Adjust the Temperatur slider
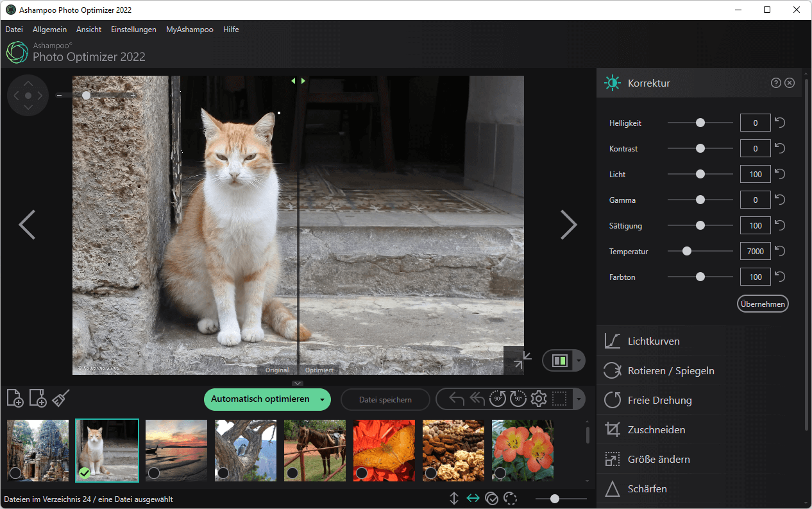This screenshot has width=812, height=509. pos(687,251)
